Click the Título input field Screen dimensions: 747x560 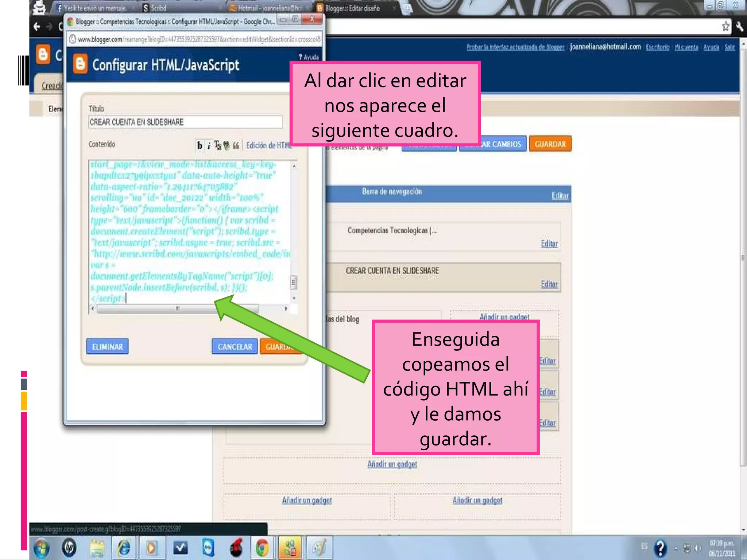tap(185, 122)
